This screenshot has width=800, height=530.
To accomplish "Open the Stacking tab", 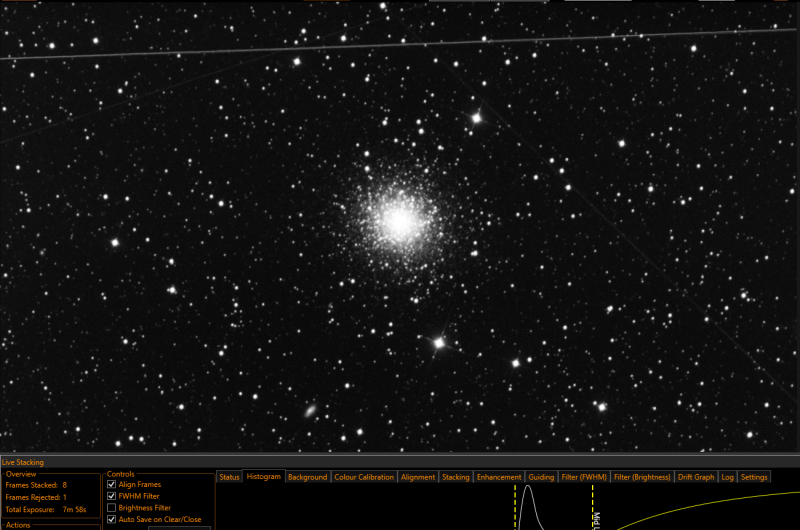I will click(456, 477).
